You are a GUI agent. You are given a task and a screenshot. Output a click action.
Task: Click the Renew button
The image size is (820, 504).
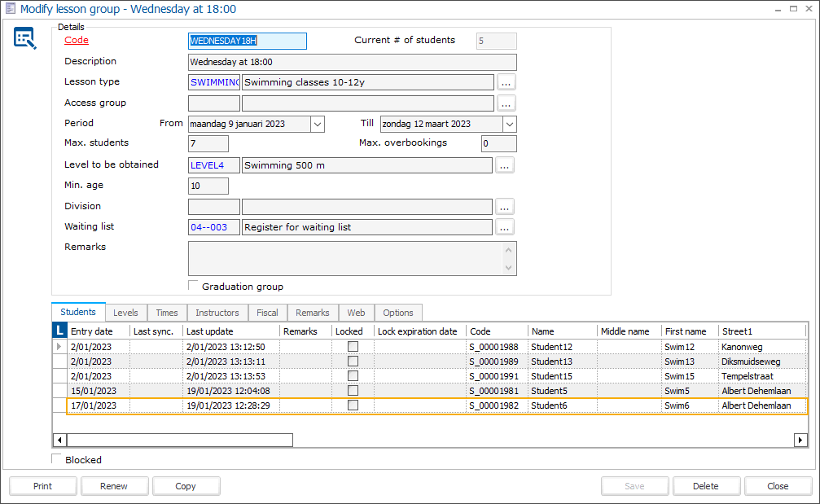(114, 486)
